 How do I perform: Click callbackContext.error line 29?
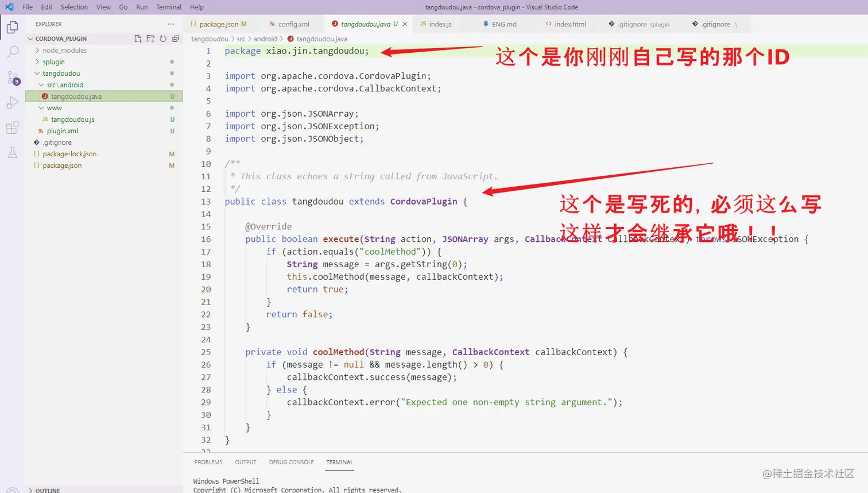pyautogui.click(x=455, y=402)
